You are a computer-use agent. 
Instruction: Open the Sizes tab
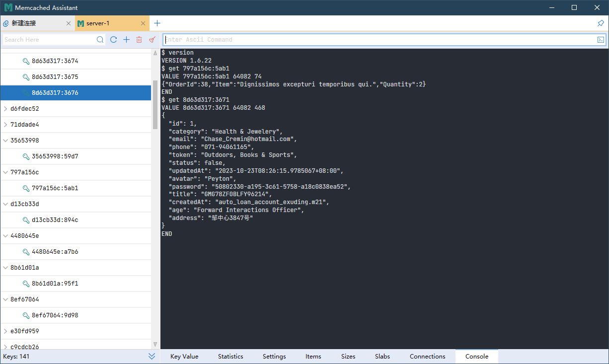[348, 357]
